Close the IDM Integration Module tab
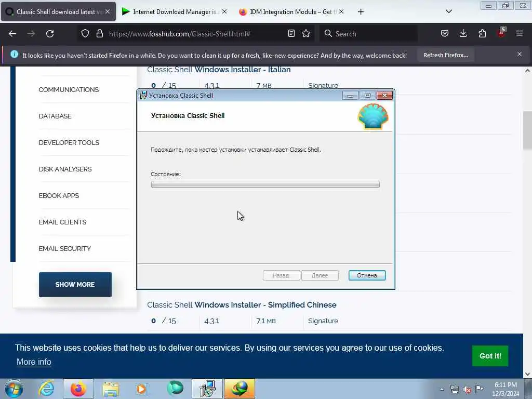 (341, 11)
